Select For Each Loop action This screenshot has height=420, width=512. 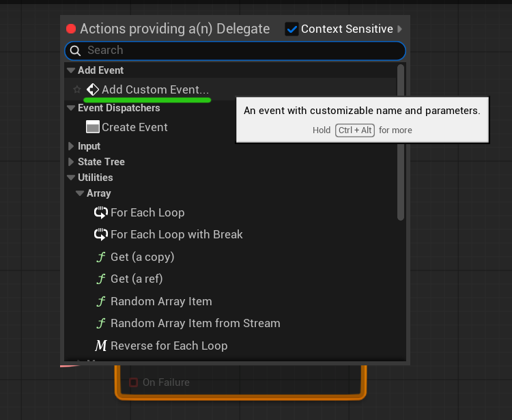(x=147, y=212)
